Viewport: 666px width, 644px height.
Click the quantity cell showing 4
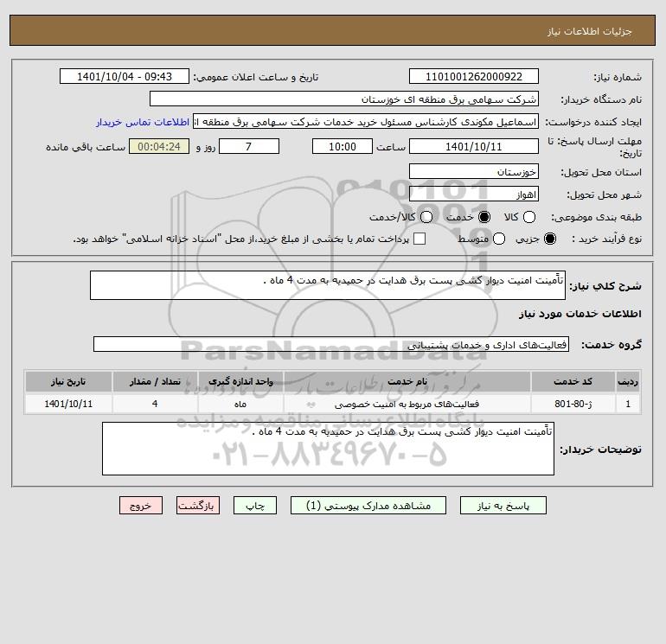(155, 404)
